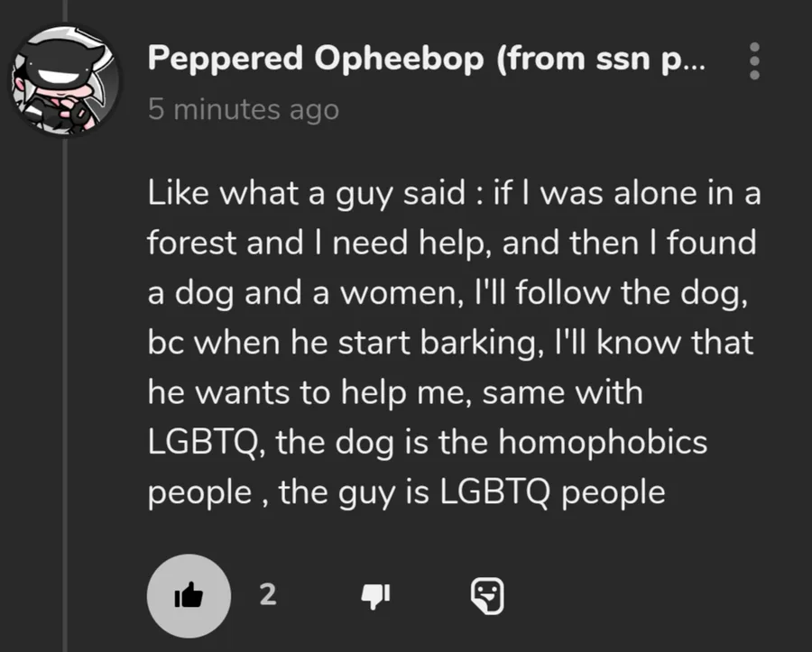Open the three-dot comment options menu

754,60
